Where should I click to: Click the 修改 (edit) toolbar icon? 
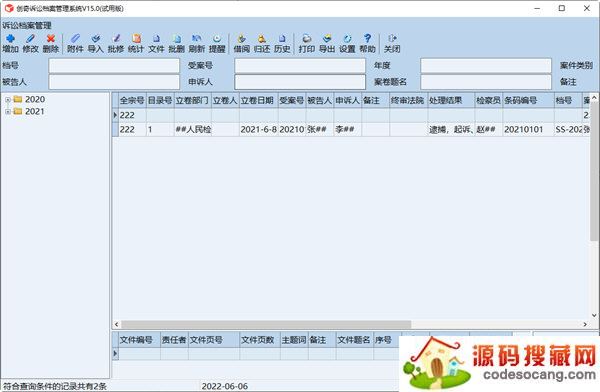pos(31,43)
